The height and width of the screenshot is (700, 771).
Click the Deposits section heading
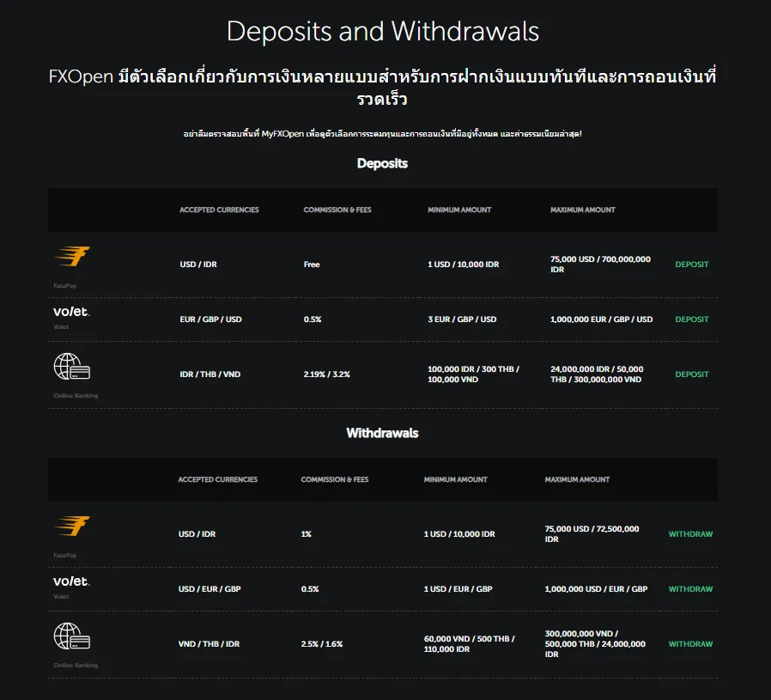(x=383, y=163)
